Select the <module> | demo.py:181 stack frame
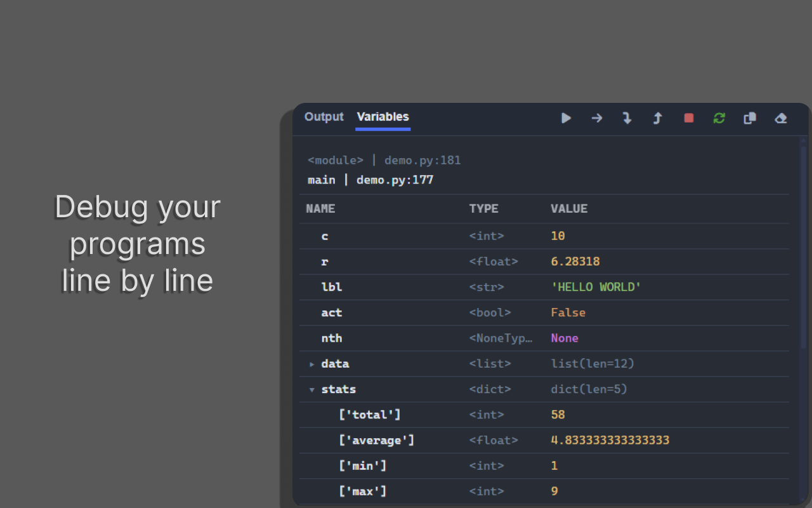This screenshot has width=812, height=508. [384, 160]
